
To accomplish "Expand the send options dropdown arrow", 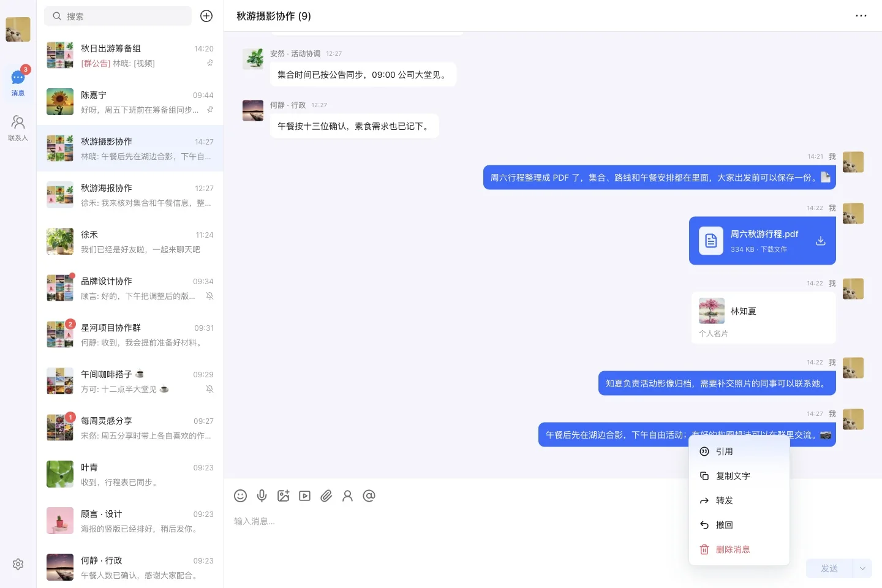I will [x=862, y=568].
